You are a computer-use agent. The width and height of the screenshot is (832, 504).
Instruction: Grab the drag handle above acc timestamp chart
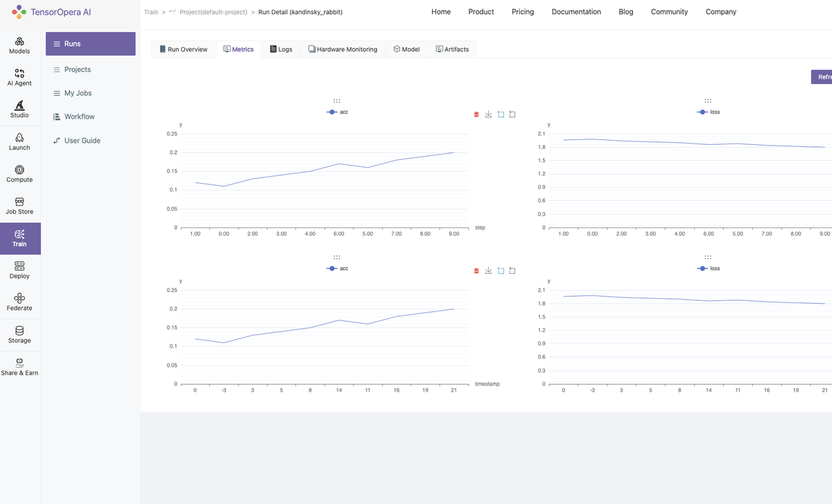point(337,257)
